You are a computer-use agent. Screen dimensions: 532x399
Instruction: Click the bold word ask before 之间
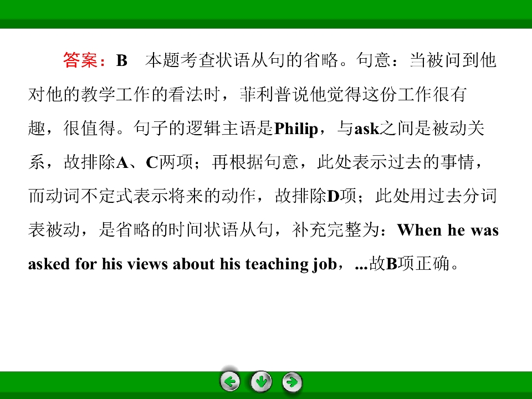[x=367, y=129]
